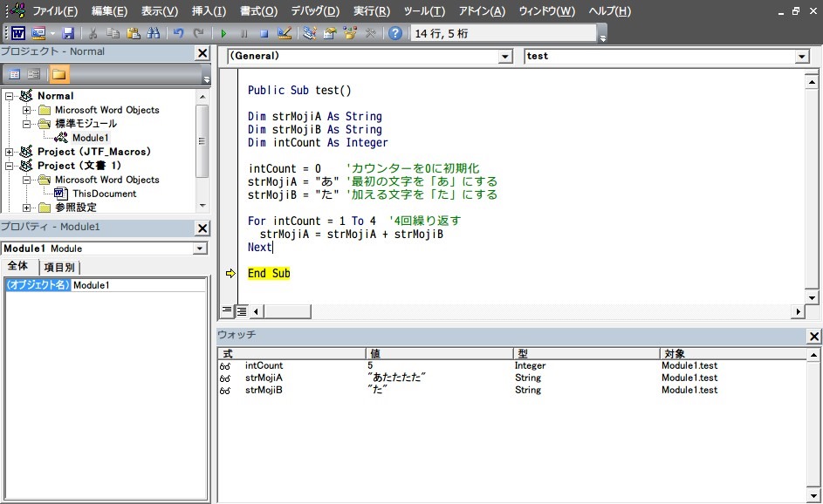Save the Normal project with disk icon
Screen dimensions: 823x504
point(68,33)
